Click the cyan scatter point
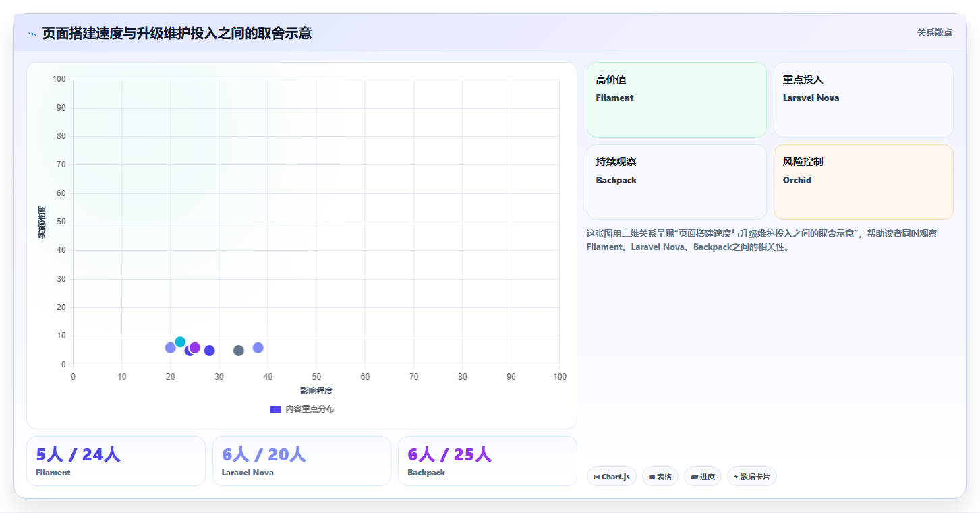The width and height of the screenshot is (980, 513). (x=180, y=342)
